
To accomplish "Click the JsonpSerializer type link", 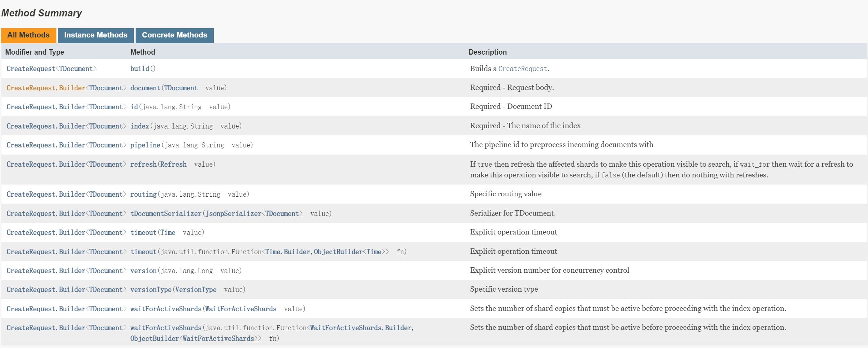I will coord(233,213).
